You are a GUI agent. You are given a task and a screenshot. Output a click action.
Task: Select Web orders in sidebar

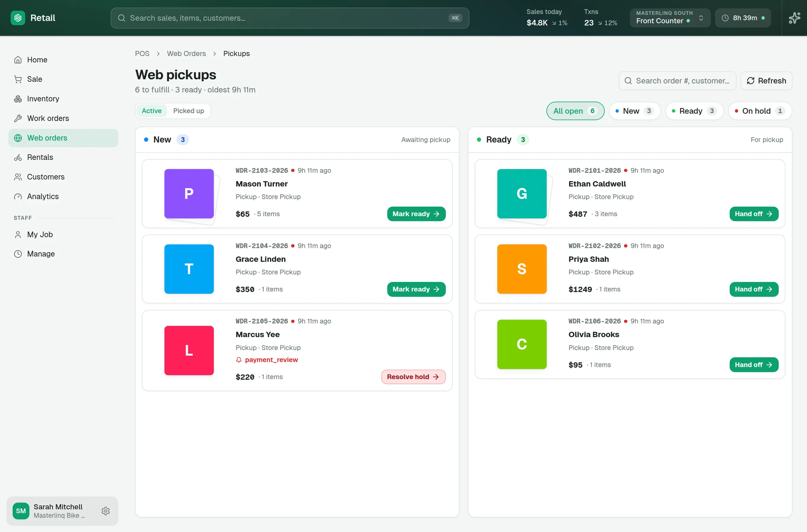click(63, 138)
